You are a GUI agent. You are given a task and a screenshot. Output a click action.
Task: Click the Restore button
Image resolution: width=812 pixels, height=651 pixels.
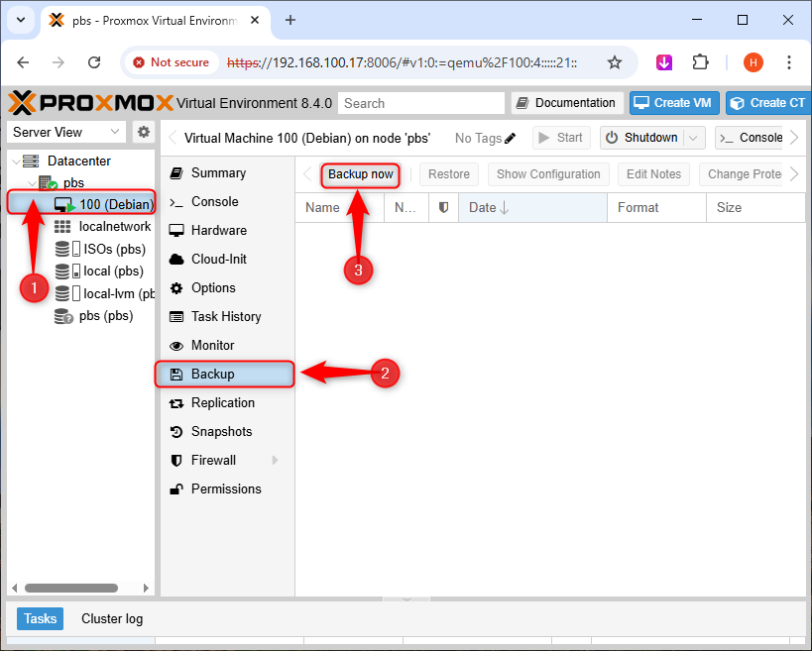point(449,174)
